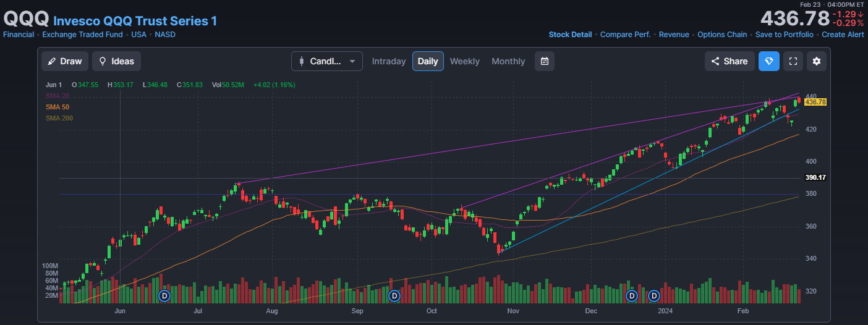This screenshot has width=868, height=325.
Task: View the Options Chain
Action: click(x=722, y=35)
